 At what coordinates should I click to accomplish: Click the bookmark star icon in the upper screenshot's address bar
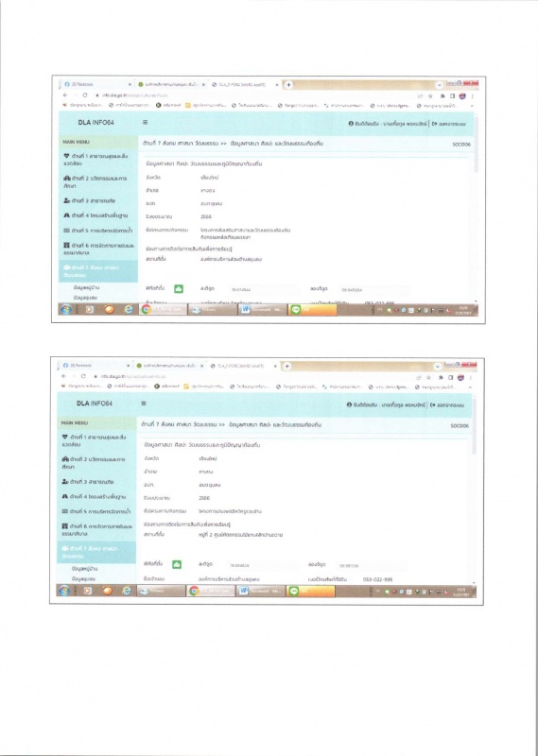pyautogui.click(x=430, y=96)
